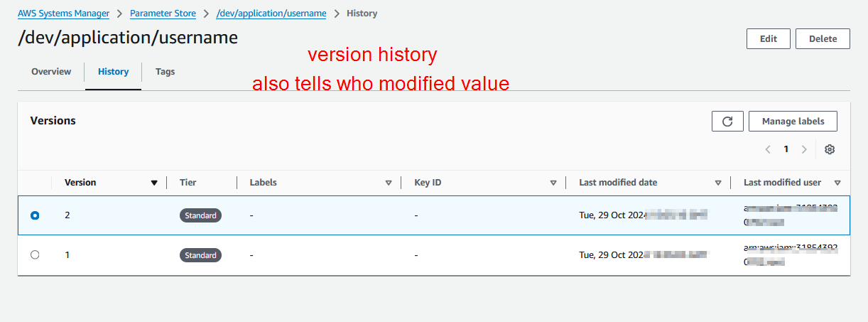This screenshot has width=868, height=322.
Task: Open the History tab
Action: (113, 72)
